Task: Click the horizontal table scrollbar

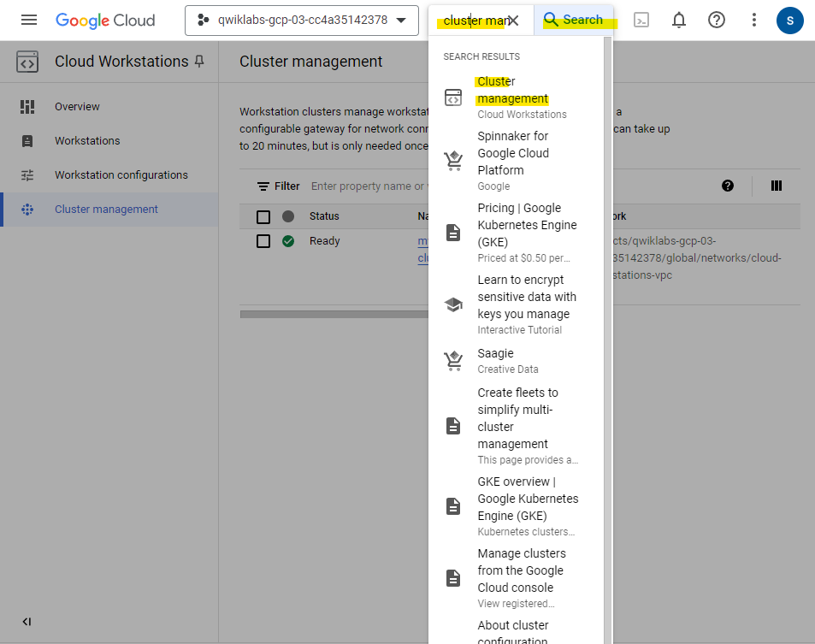Action: point(334,314)
